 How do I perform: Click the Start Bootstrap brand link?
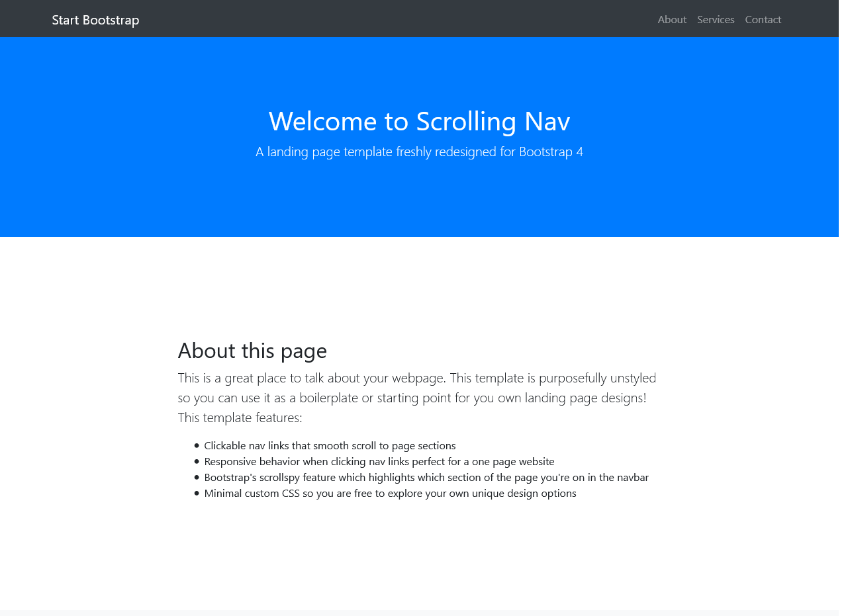pyautogui.click(x=95, y=20)
